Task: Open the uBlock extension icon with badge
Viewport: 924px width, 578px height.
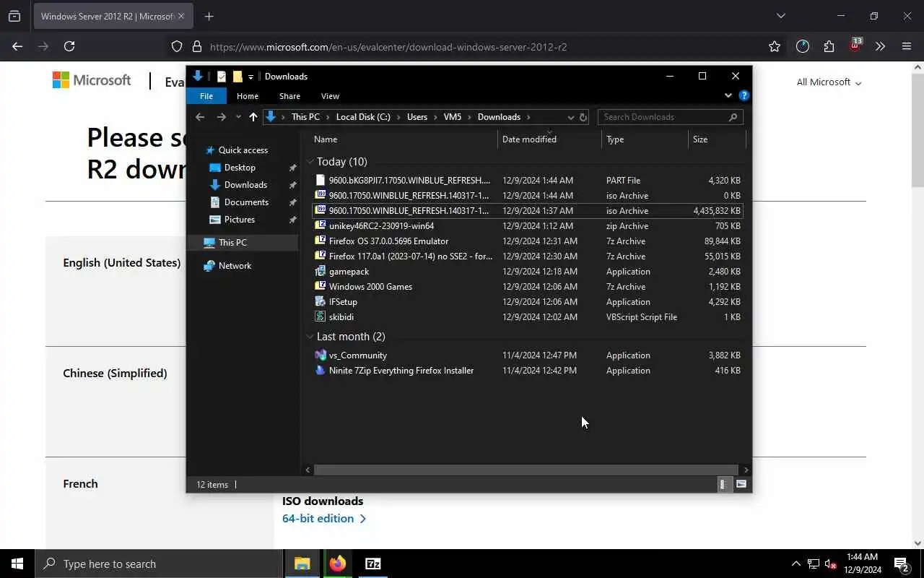Action: coord(855,45)
